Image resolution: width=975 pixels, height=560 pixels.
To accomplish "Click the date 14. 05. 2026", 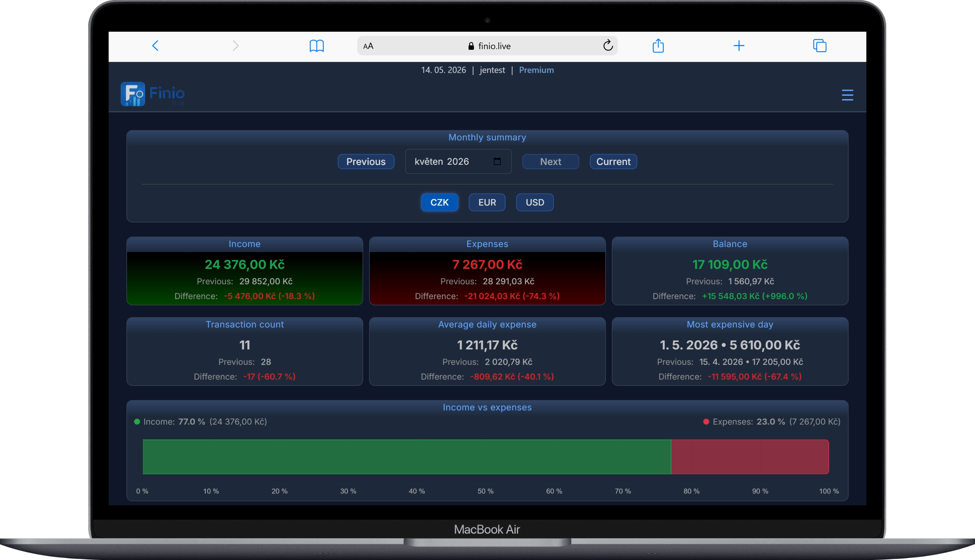I will pyautogui.click(x=443, y=70).
